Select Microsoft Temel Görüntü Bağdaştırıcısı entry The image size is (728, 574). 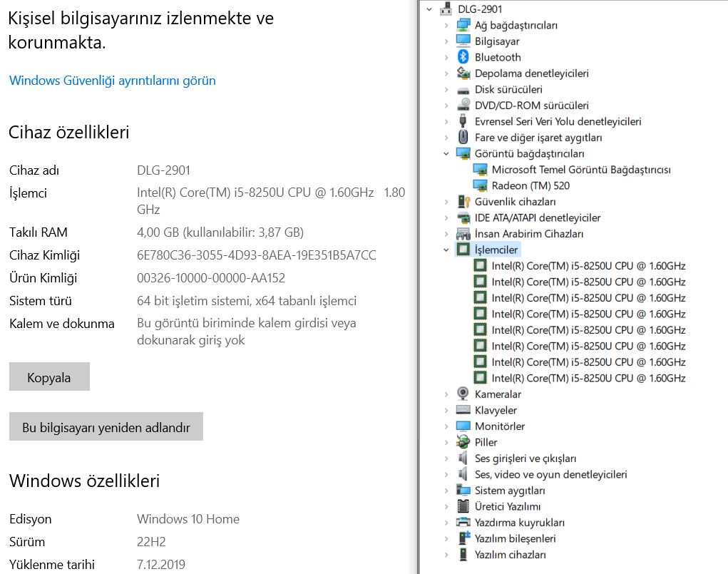point(581,170)
